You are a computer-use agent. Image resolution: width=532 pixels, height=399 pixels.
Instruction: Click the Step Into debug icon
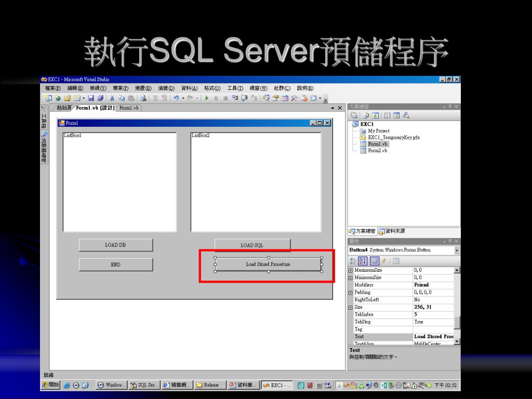[x=235, y=98]
